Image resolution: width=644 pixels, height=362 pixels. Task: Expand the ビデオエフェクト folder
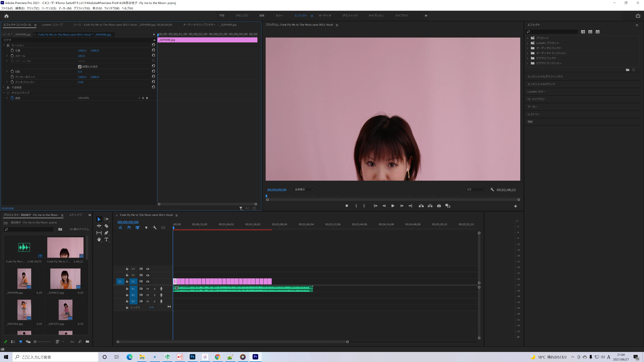[527, 58]
